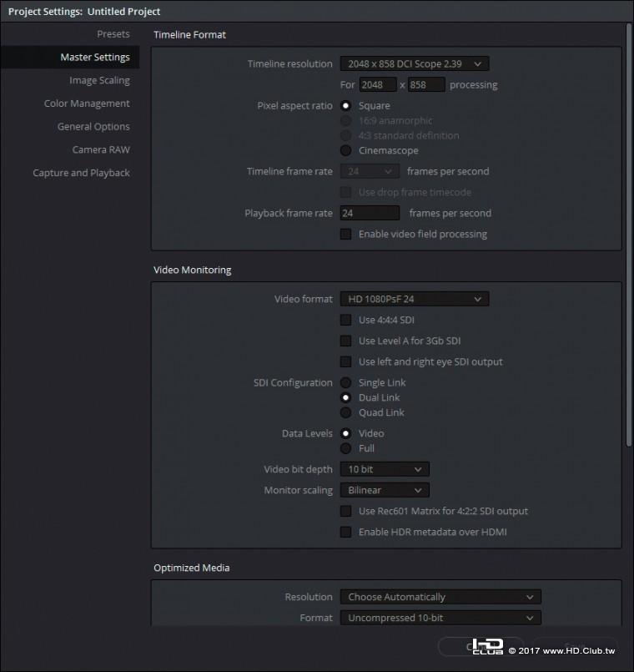Click the Playback frame rate field
The width and height of the screenshot is (634, 672).
point(369,213)
